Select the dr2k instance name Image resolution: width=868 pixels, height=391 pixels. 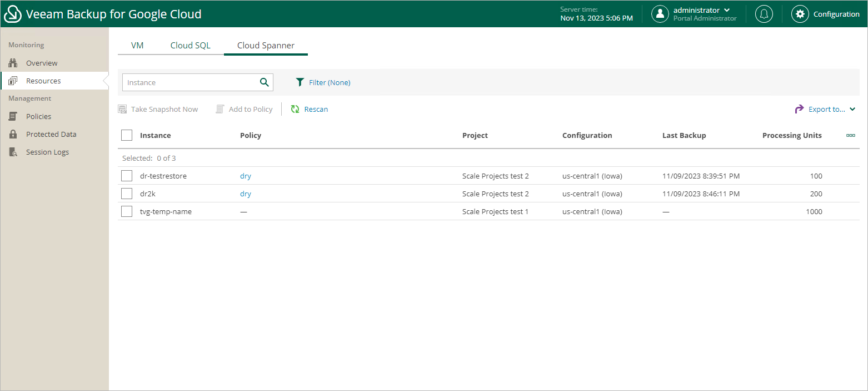tap(148, 194)
